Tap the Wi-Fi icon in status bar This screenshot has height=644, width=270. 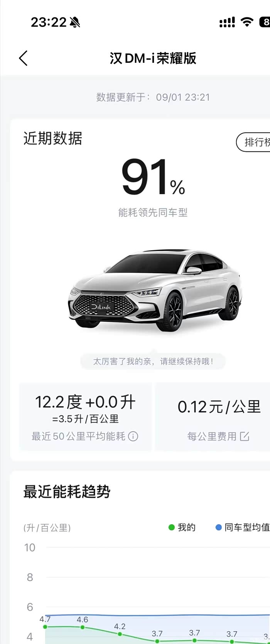pos(246,22)
